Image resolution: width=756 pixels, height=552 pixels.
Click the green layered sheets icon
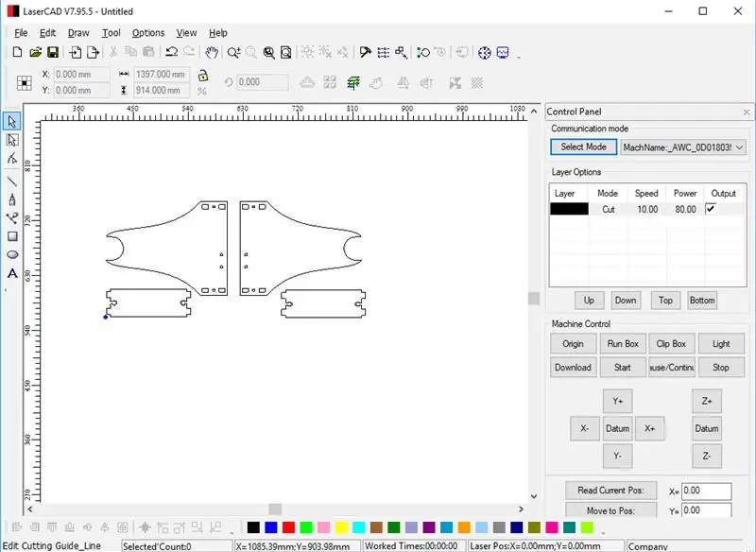352,82
